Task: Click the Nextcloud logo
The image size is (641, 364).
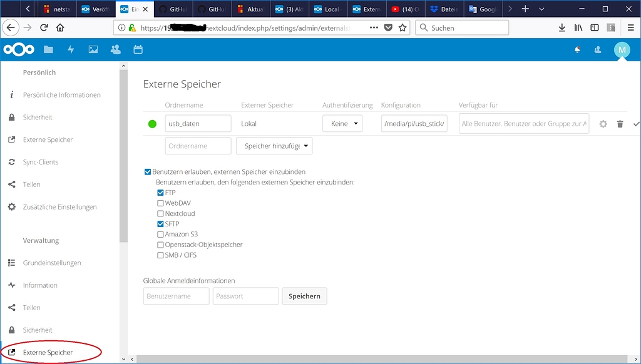Action: click(x=19, y=49)
